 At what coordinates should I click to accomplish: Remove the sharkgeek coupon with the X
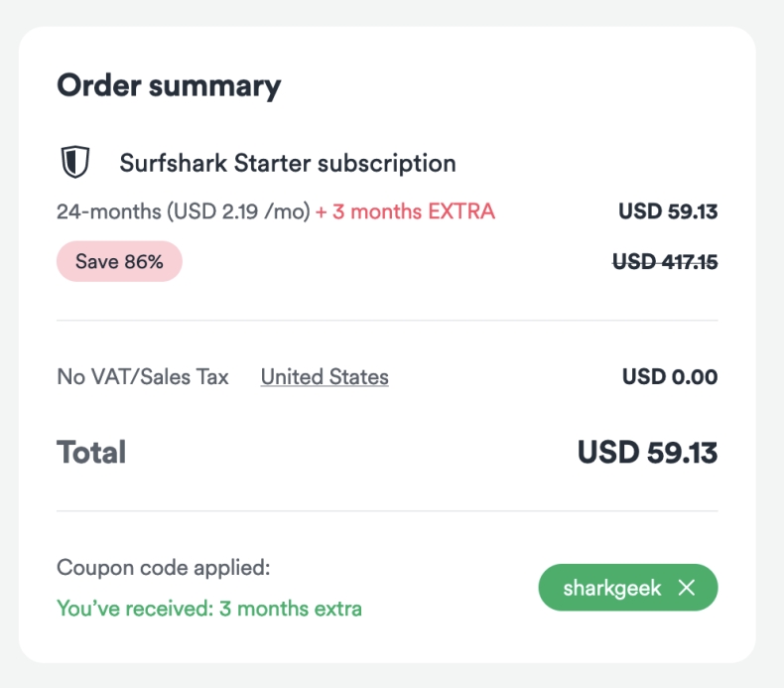pos(687,589)
